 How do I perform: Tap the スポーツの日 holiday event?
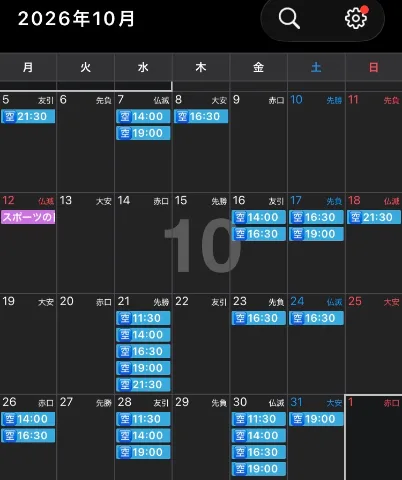tap(28, 217)
